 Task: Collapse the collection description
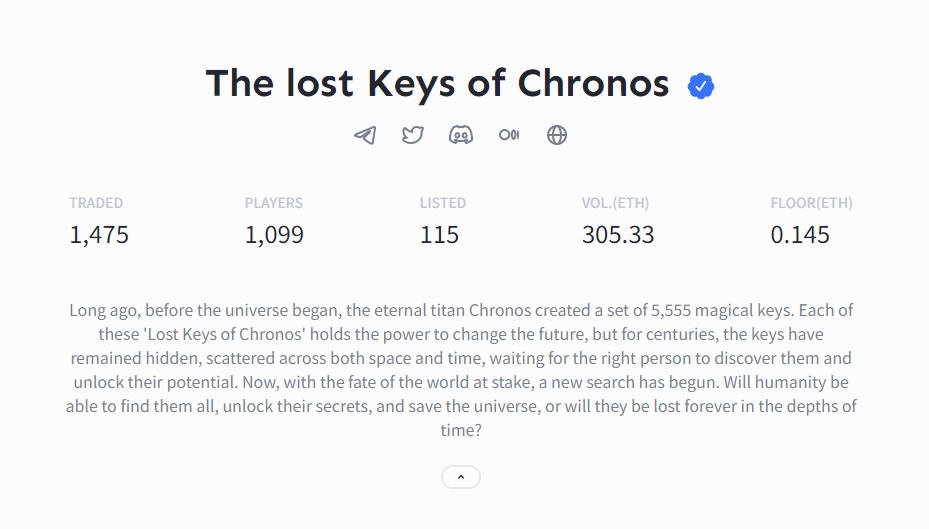pyautogui.click(x=461, y=478)
